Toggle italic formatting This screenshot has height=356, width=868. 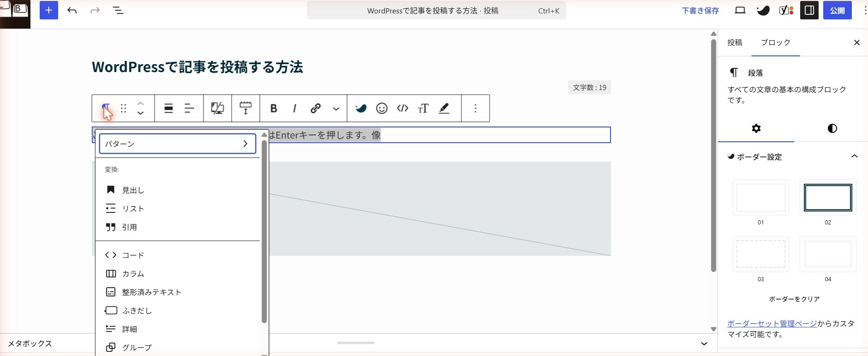pos(294,109)
